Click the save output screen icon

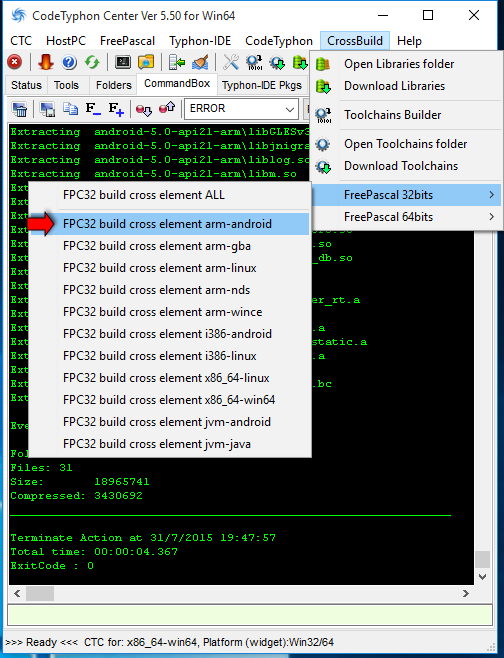coord(47,109)
